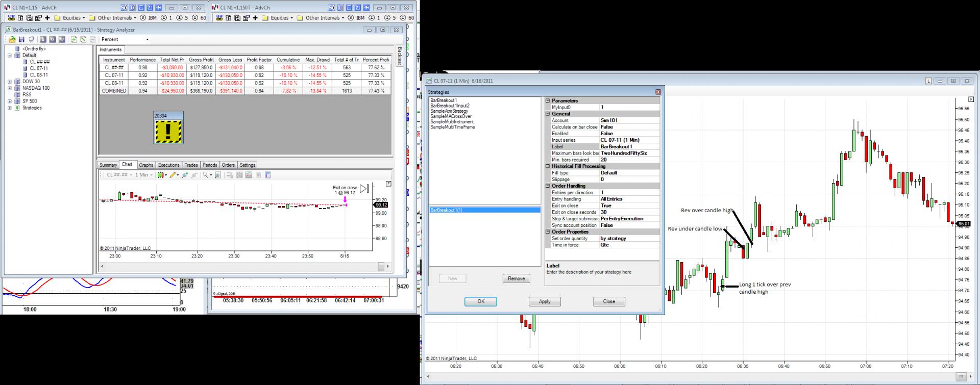980x385 pixels.
Task: Click 'OK' in the Strategies dialog
Action: 481,301
